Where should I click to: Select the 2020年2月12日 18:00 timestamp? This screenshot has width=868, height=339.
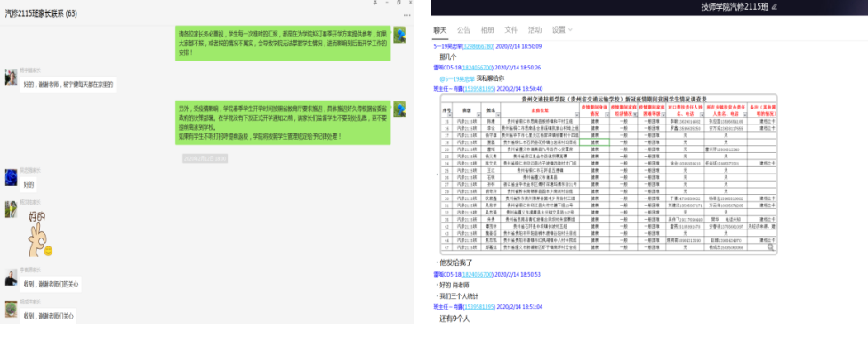click(205, 159)
